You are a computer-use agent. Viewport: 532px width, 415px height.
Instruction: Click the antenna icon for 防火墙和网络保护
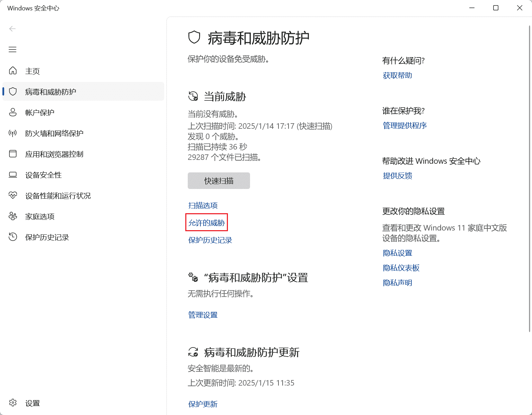point(13,133)
